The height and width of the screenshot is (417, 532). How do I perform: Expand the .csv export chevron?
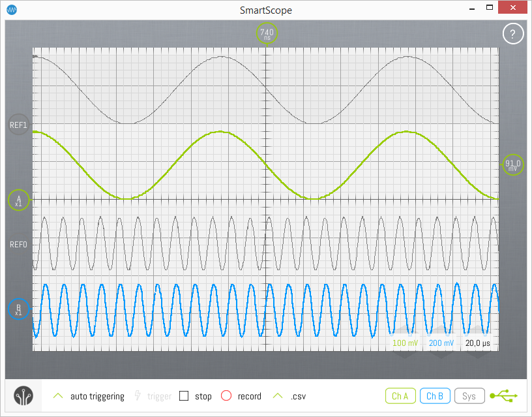(278, 395)
